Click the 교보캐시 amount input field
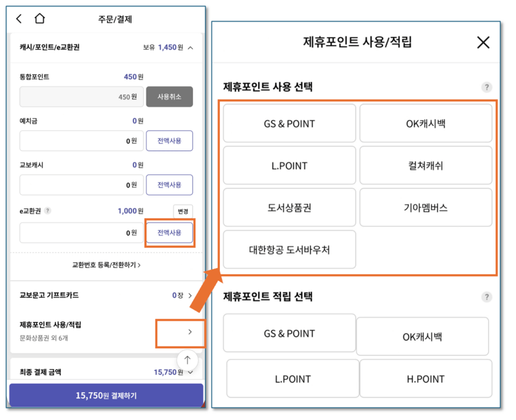This screenshot has height=420, width=516. pyautogui.click(x=81, y=185)
